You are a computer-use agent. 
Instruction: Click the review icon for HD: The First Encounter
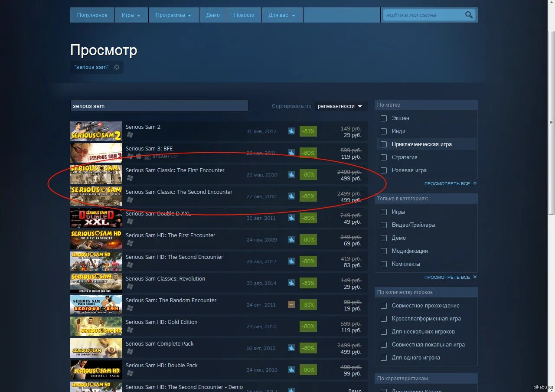[x=291, y=239]
